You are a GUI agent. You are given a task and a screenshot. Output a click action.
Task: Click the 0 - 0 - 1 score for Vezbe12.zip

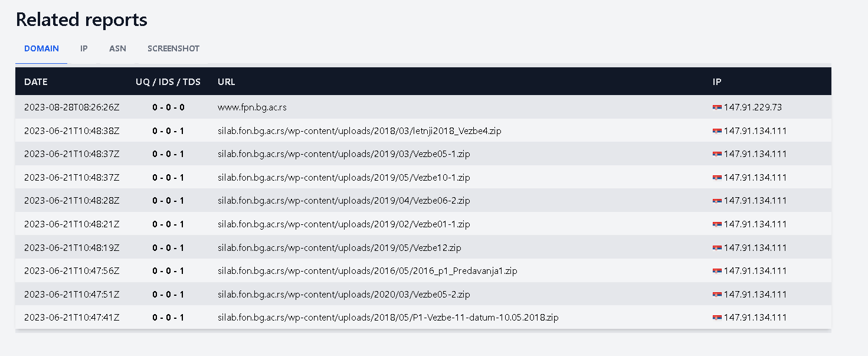[168, 248]
